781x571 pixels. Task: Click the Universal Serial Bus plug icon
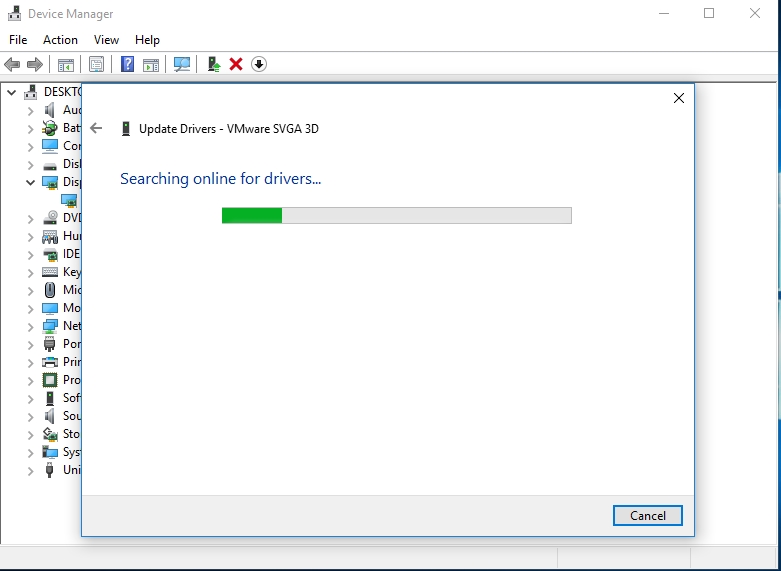[49, 470]
